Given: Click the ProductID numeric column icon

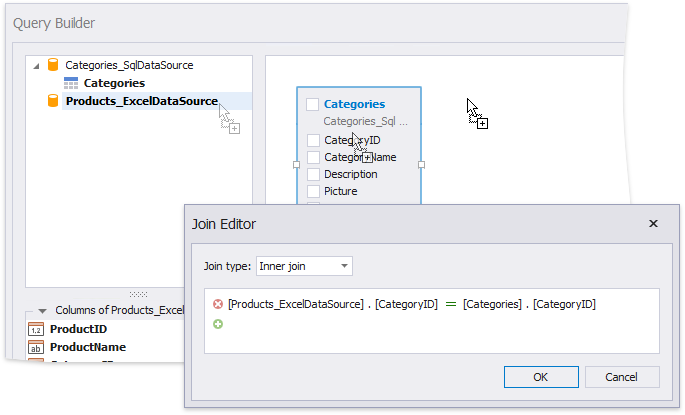Looking at the screenshot, I should pos(34,329).
